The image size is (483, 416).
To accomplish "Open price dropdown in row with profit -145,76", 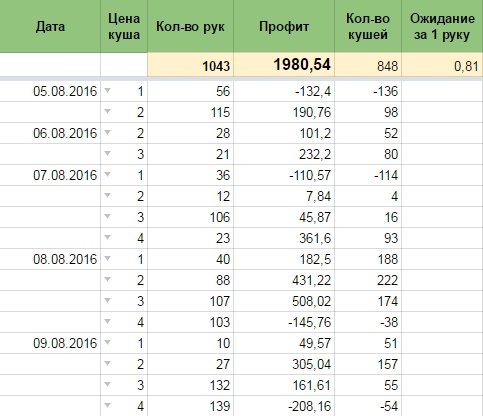I will tap(107, 321).
